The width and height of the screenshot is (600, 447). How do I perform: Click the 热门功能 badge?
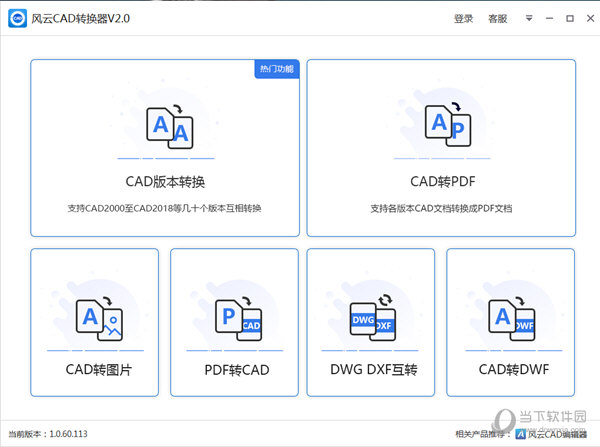(x=277, y=69)
